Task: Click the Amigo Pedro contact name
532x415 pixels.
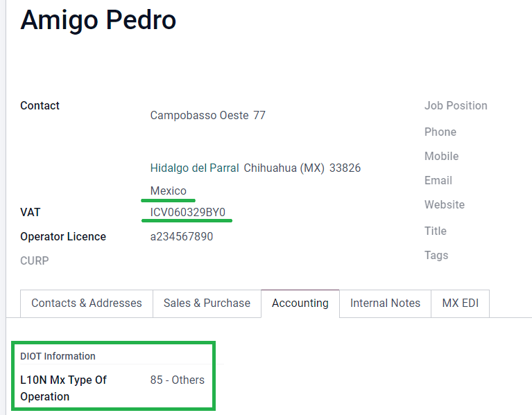Action: coord(98,20)
